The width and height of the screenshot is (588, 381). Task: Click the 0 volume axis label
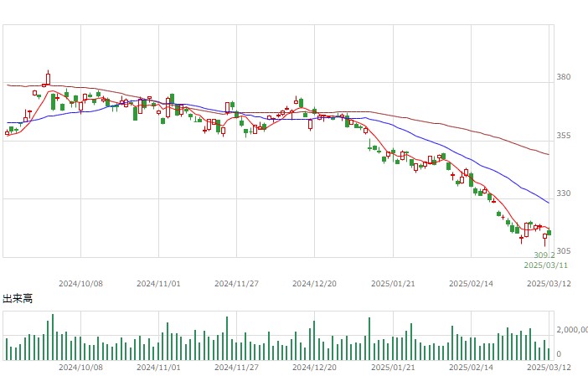[x=559, y=353]
